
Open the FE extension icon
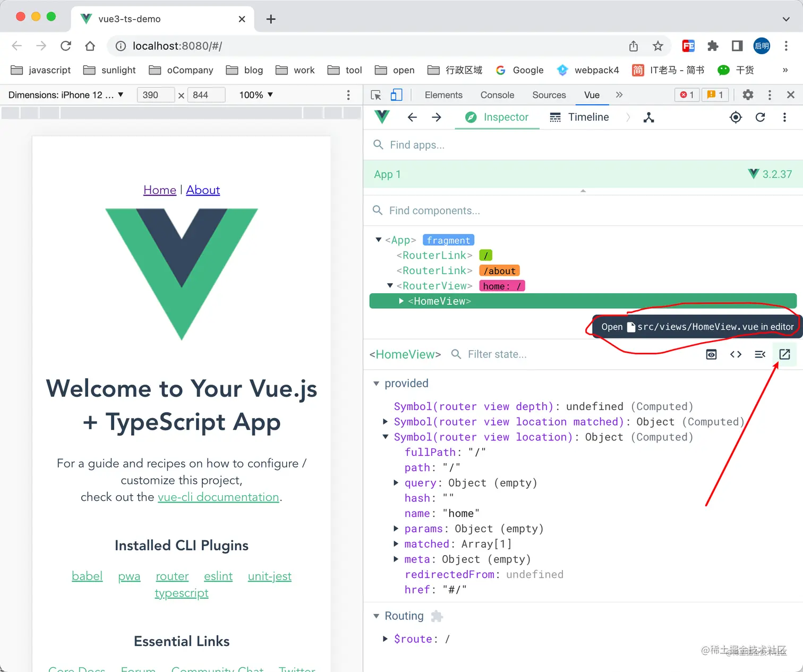coord(688,46)
